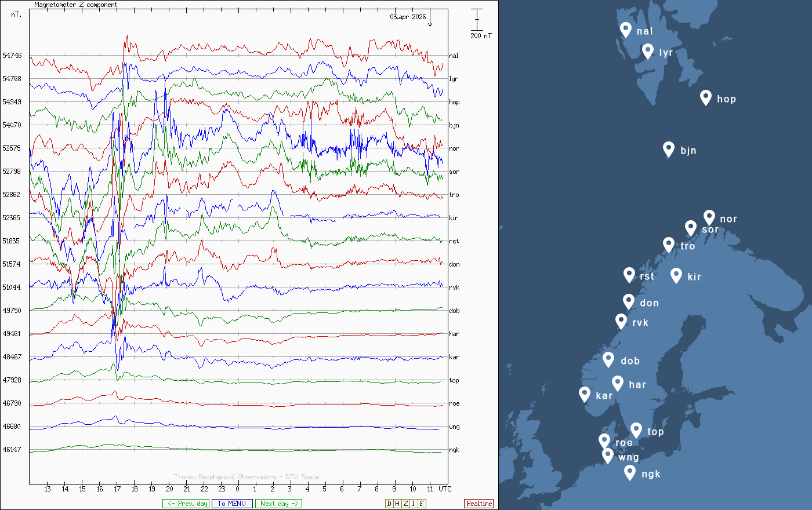Select the top station map pin

tap(636, 430)
